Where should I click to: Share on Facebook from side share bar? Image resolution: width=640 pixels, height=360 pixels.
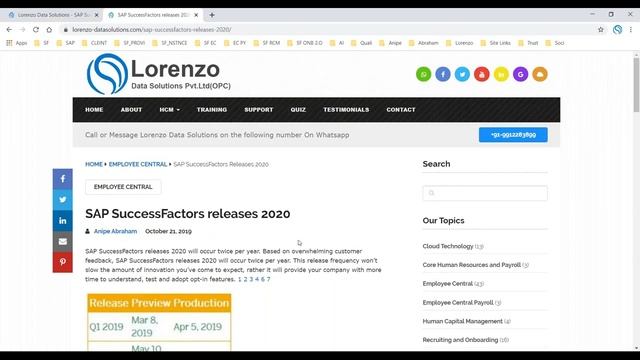(x=62, y=179)
